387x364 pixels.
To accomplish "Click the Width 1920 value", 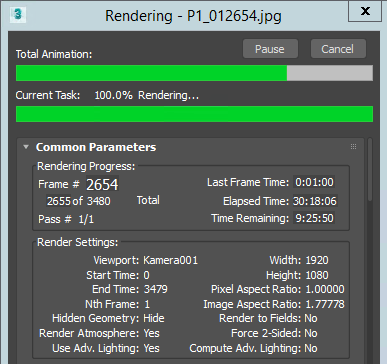I will [317, 260].
